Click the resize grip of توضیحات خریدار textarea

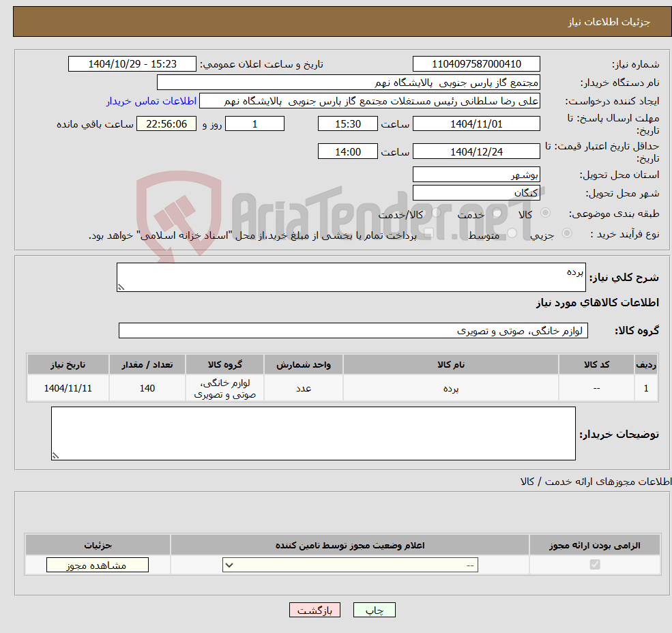[x=55, y=454]
